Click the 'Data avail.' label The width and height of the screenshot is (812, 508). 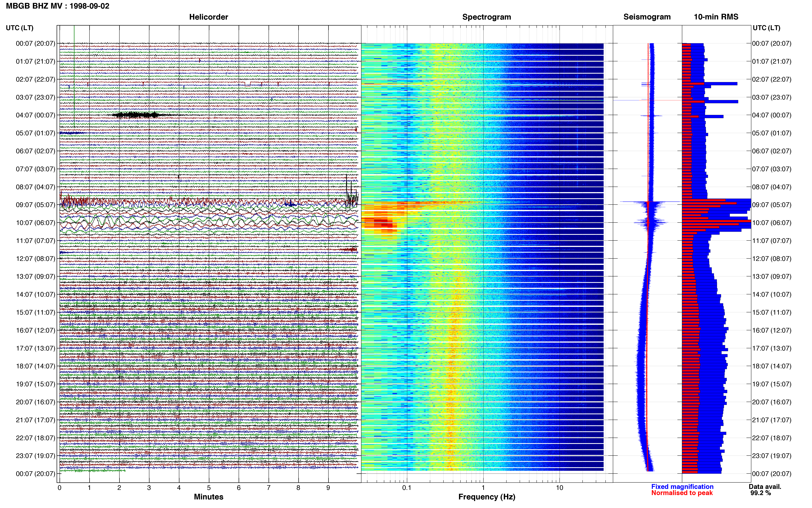[x=765, y=486]
